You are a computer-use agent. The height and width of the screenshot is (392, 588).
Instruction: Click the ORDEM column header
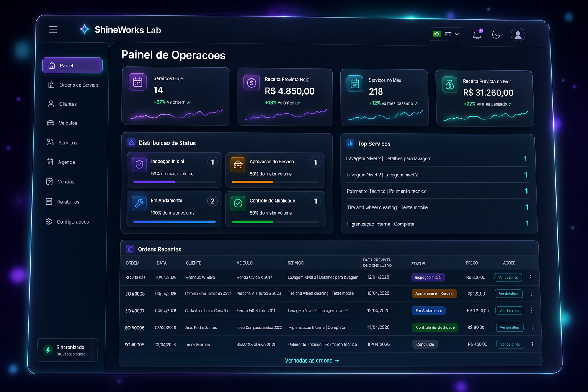pyautogui.click(x=132, y=263)
